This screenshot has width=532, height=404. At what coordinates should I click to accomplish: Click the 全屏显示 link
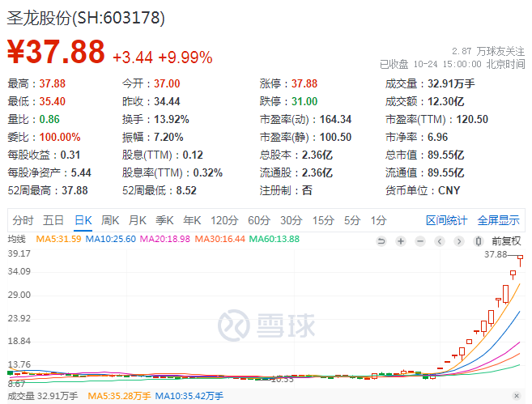(499, 220)
